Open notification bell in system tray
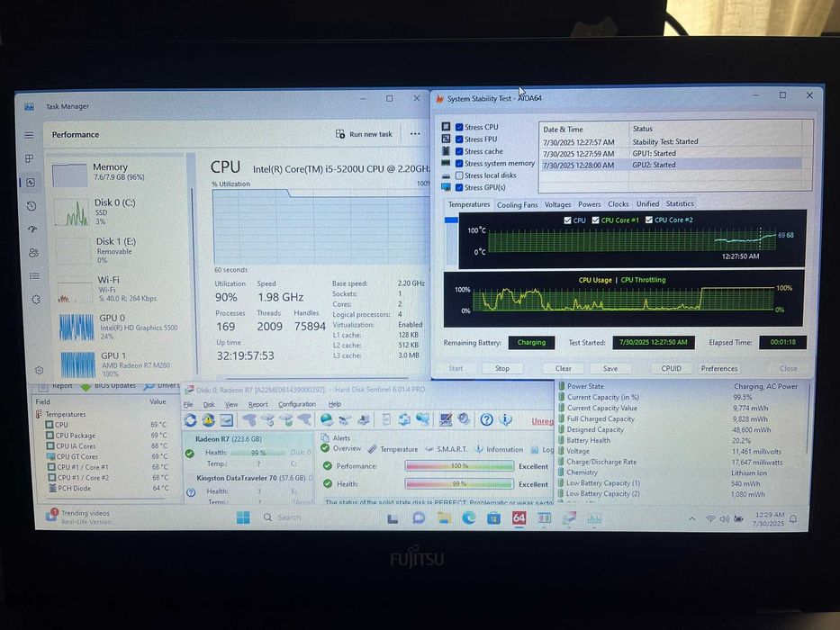This screenshot has width=840, height=630. pos(793,518)
